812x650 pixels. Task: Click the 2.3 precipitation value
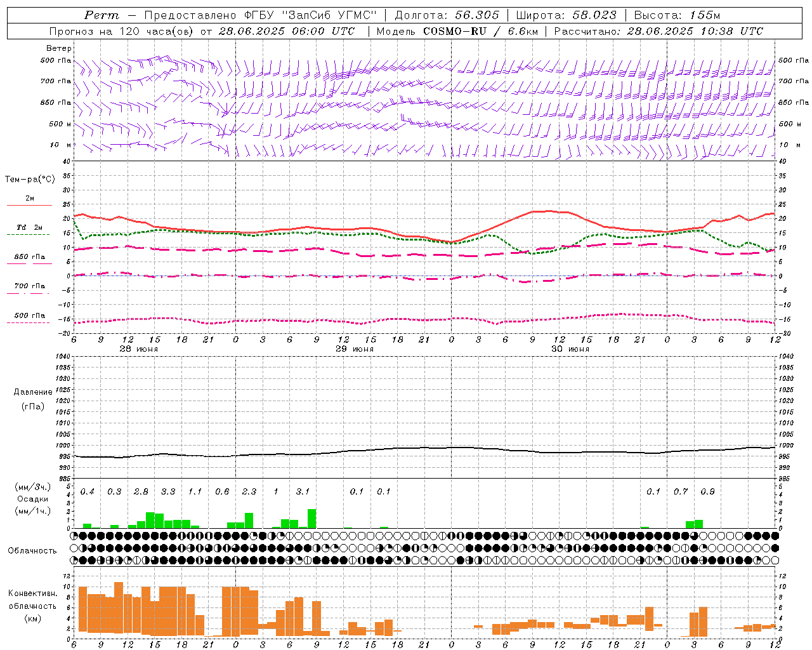point(249,492)
